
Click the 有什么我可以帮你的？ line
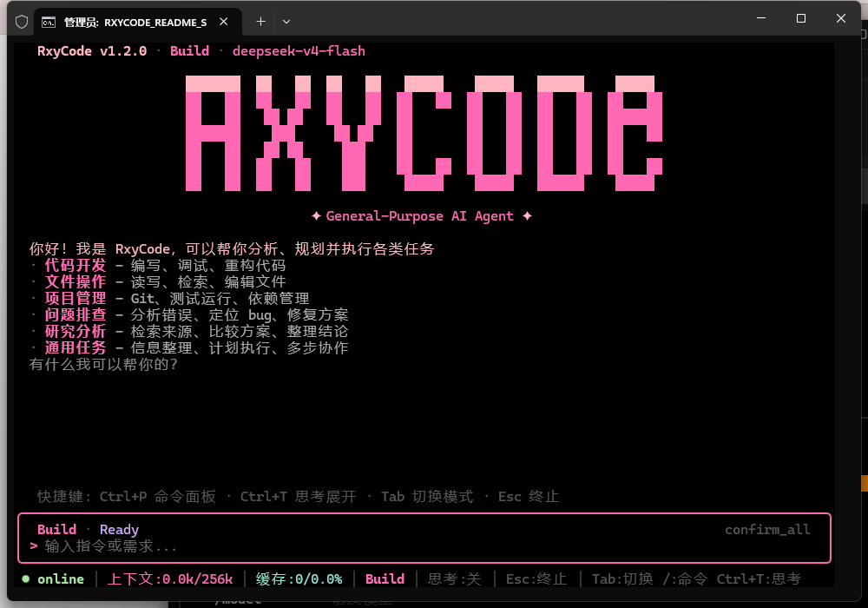click(x=103, y=364)
